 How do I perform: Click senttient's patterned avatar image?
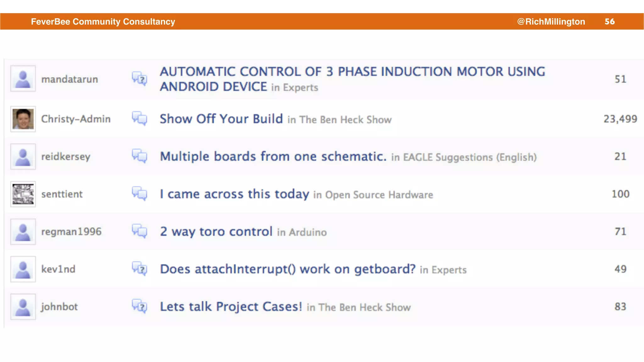23,194
